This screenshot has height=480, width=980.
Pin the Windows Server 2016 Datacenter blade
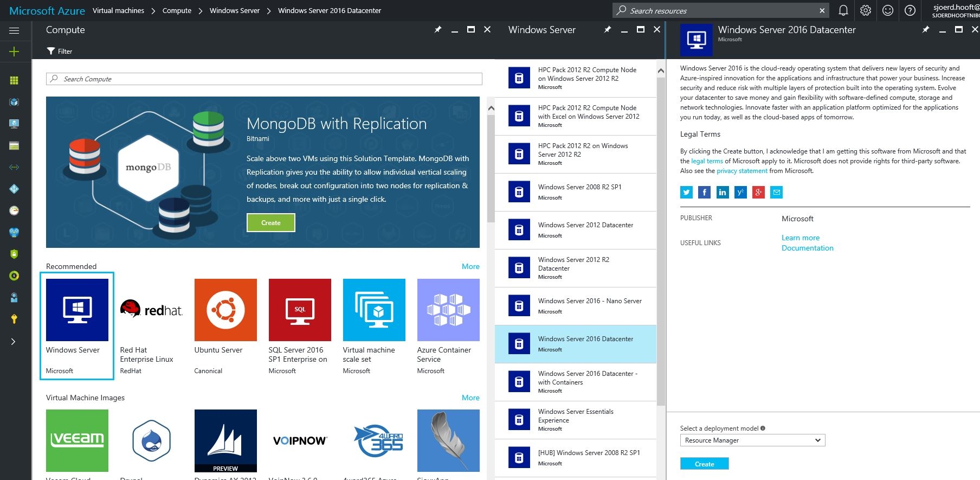pyautogui.click(x=926, y=30)
